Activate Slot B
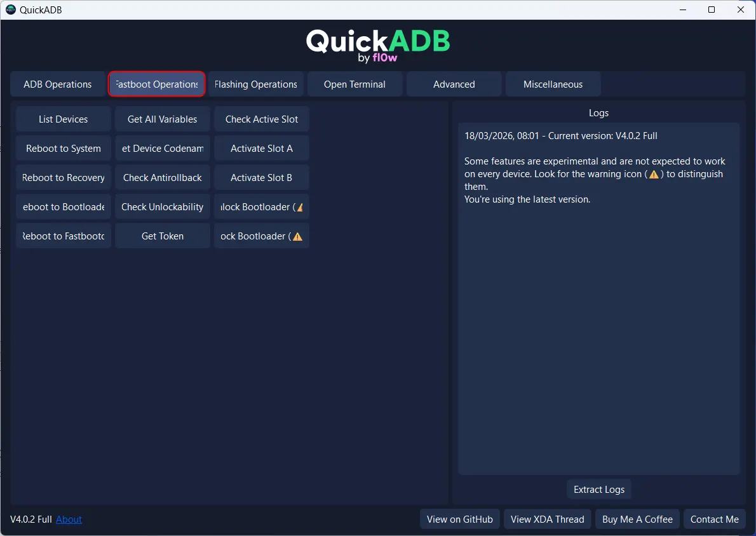Screen dimensions: 756x536 [x=261, y=178]
